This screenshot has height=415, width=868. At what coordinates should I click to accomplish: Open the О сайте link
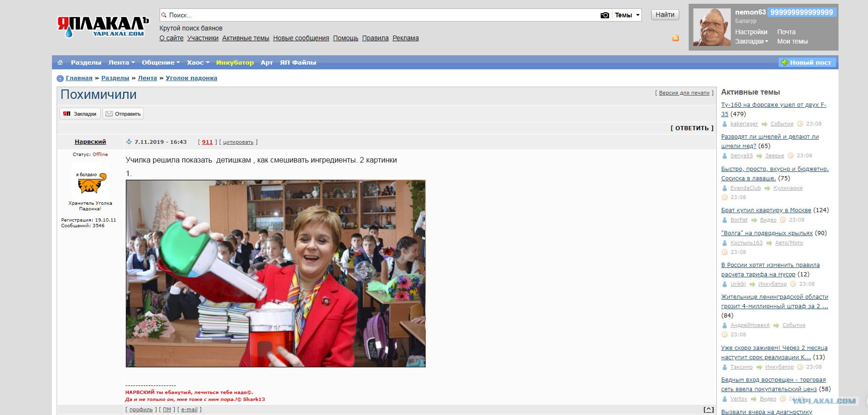(x=171, y=38)
